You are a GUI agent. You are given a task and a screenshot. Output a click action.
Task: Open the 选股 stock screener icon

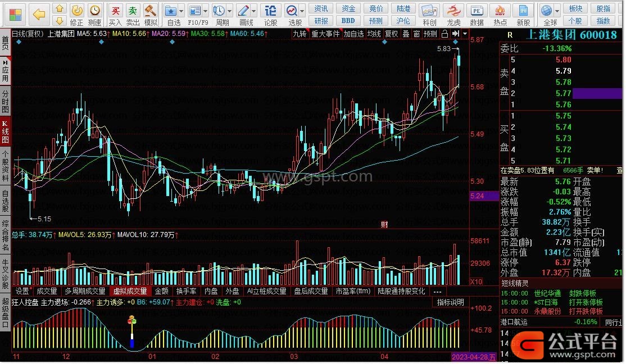293,15
